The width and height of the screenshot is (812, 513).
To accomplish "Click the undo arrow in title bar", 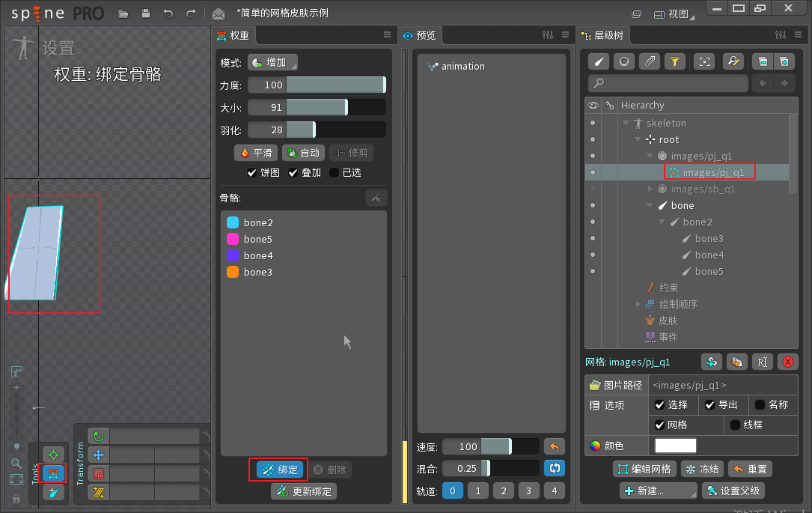I will pos(168,13).
